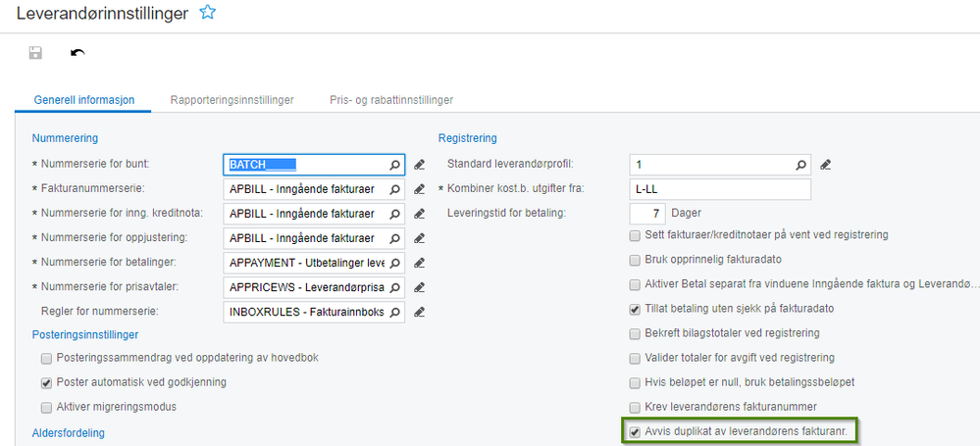Enable Krev leverandørens fakturanummer checkbox
Image resolution: width=980 pixels, height=446 pixels.
coord(635,407)
